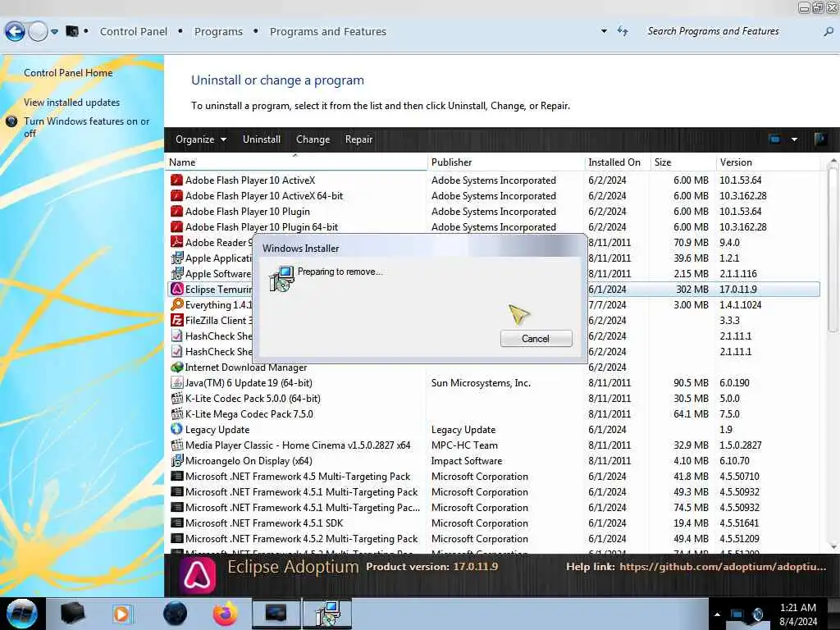Open the Windows Start button
Screen dimensions: 840x630
pos(22,614)
